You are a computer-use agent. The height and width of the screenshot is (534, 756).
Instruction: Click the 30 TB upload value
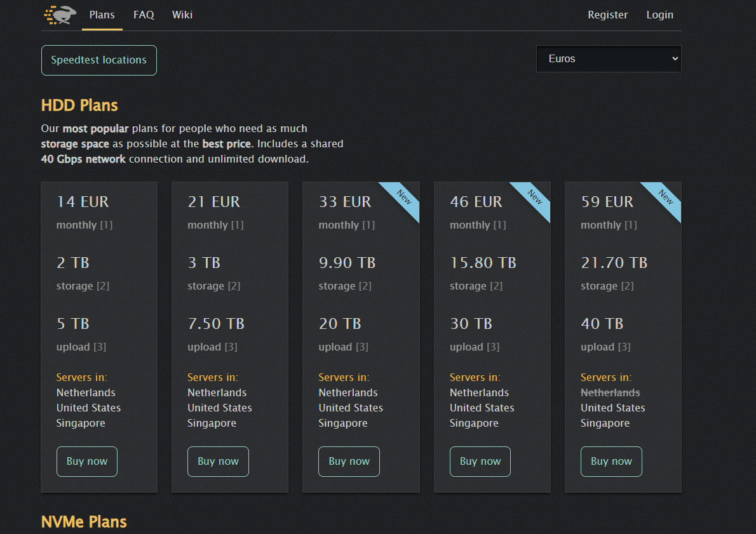[x=471, y=323]
